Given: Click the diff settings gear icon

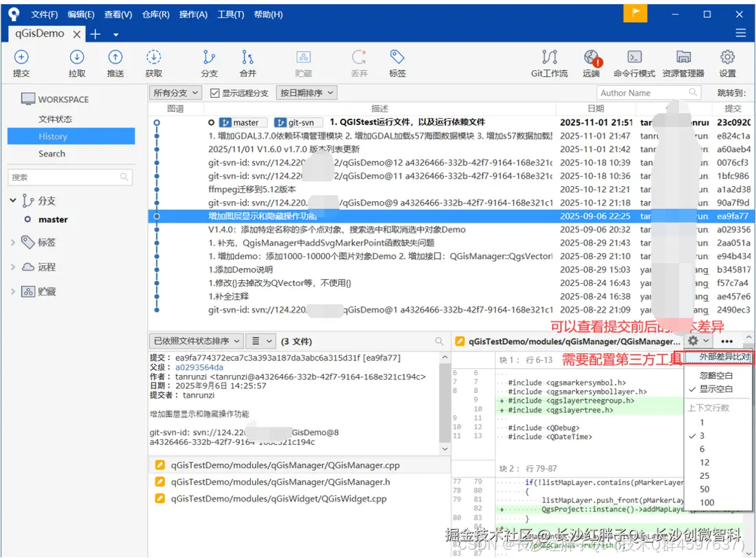Looking at the screenshot, I should [x=693, y=341].
